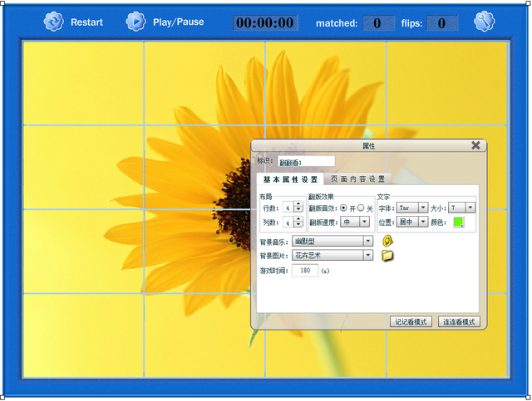
Task: Click the speaker icon beside 背景音乐
Action: [387, 241]
